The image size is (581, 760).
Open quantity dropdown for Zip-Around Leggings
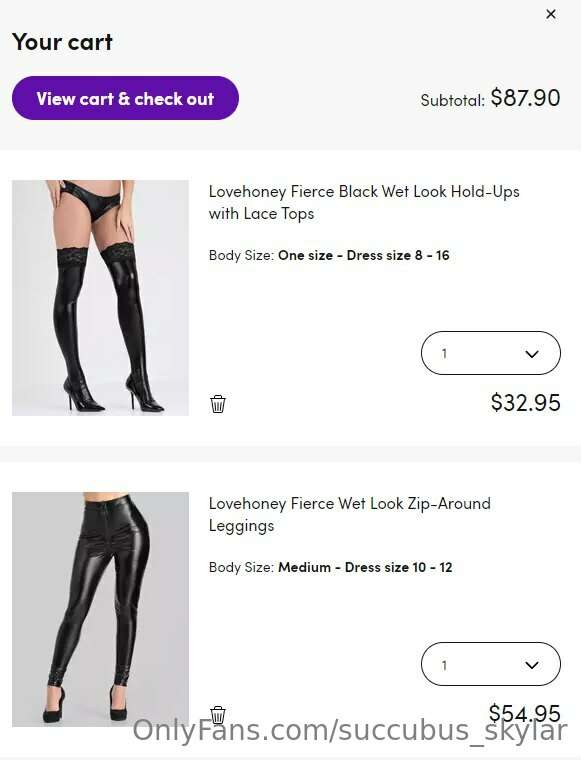point(491,665)
